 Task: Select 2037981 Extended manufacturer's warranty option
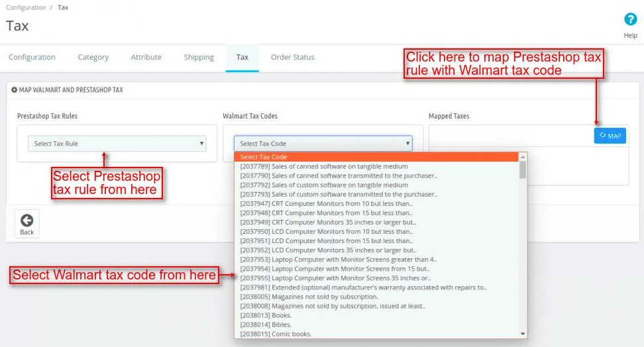pyautogui.click(x=376, y=287)
